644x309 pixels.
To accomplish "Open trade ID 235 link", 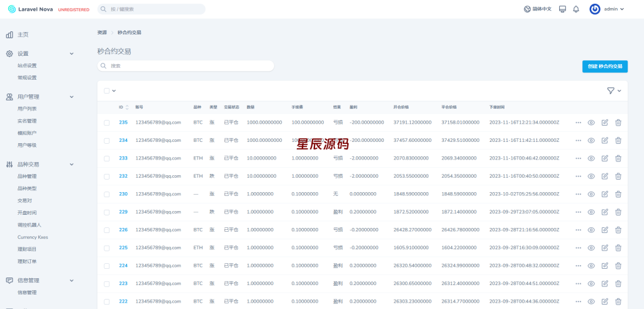I will 123,122.
